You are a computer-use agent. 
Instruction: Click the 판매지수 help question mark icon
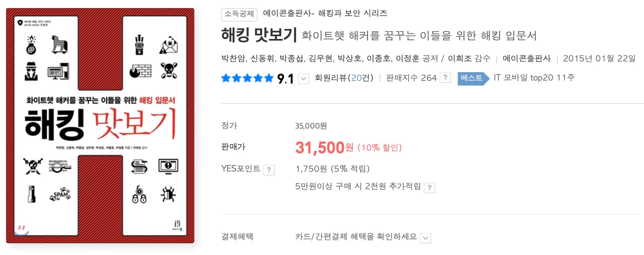446,78
